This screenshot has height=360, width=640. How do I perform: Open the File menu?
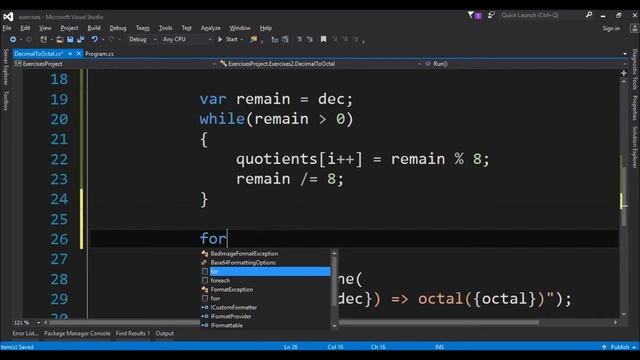(x=7, y=28)
